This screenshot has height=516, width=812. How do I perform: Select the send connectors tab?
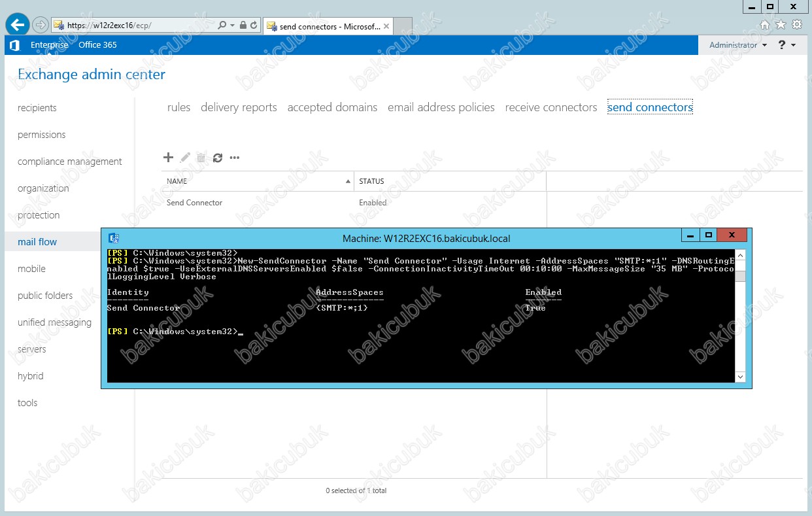(650, 107)
